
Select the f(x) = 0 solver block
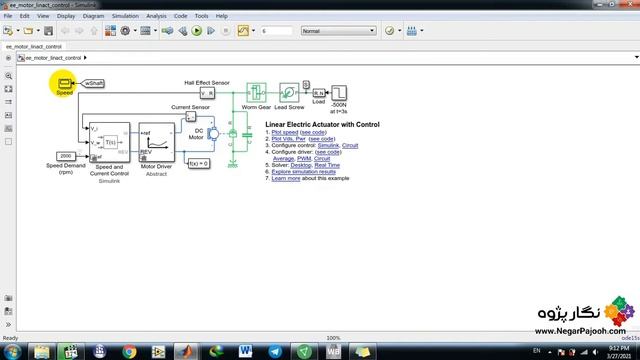(199, 163)
